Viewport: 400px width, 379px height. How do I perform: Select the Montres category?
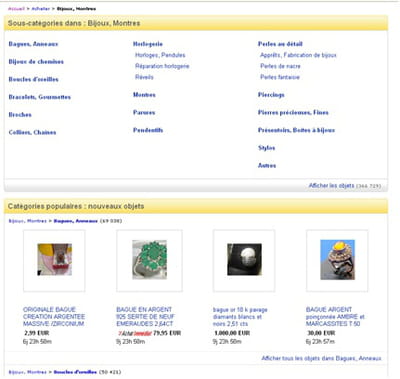[x=144, y=95]
